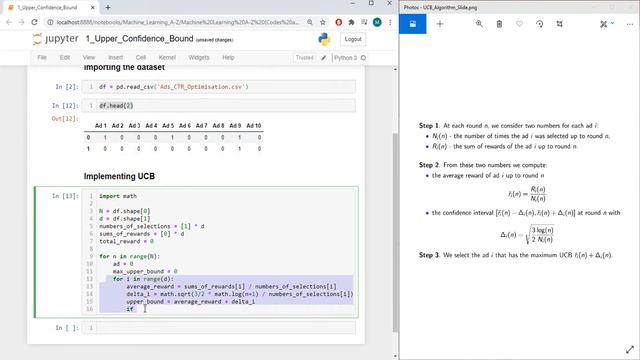This screenshot has height=360, width=640.
Task: Click the 'Implementing UCB' heading
Action: [119, 176]
